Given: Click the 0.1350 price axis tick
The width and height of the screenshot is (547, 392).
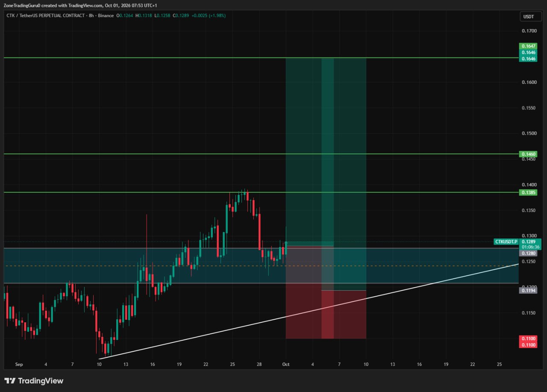Looking at the screenshot, I should (529, 210).
